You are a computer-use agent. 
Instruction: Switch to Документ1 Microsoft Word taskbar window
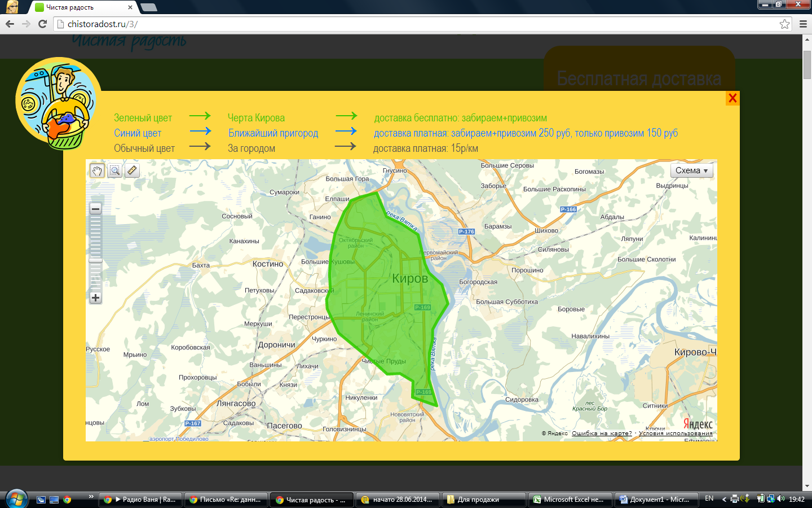click(656, 500)
